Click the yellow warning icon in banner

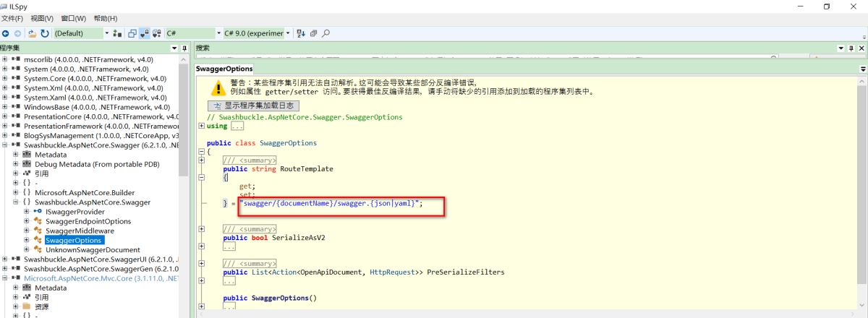(x=217, y=88)
